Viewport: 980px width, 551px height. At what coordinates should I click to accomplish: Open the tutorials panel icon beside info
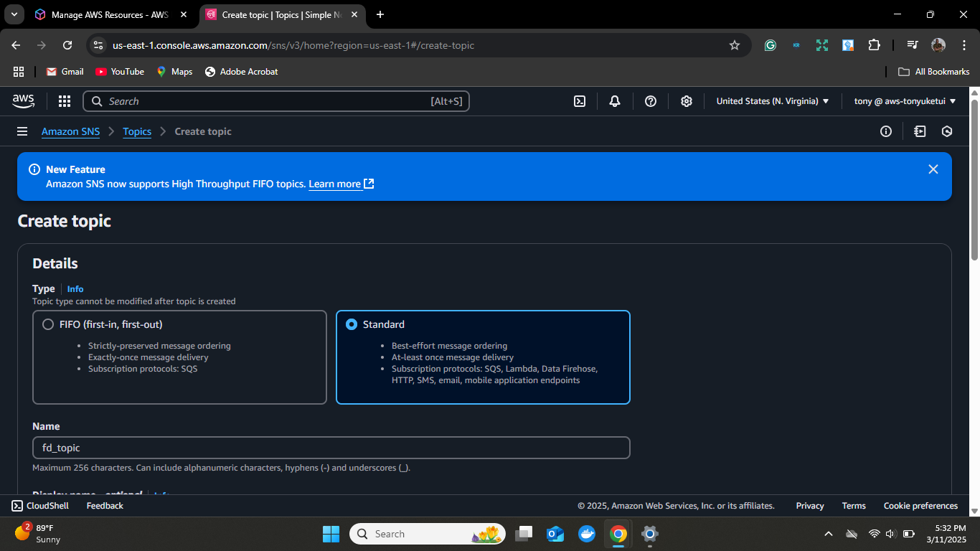[920, 131]
